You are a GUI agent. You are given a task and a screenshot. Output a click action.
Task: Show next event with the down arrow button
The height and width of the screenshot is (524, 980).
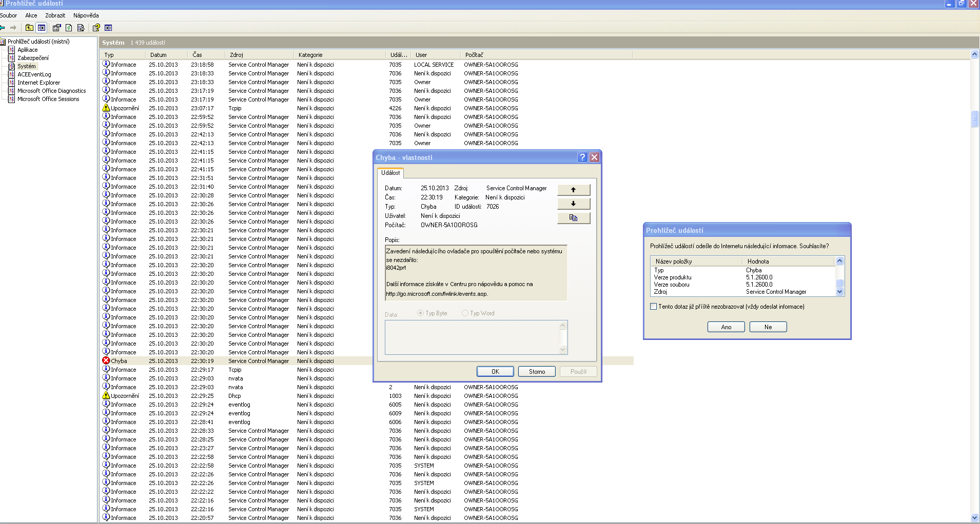click(x=574, y=204)
